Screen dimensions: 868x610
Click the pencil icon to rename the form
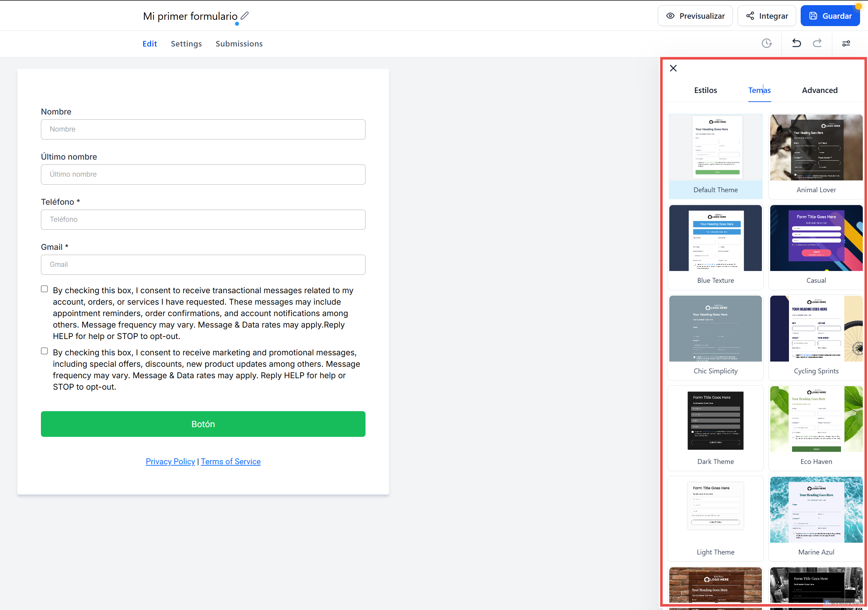click(244, 16)
